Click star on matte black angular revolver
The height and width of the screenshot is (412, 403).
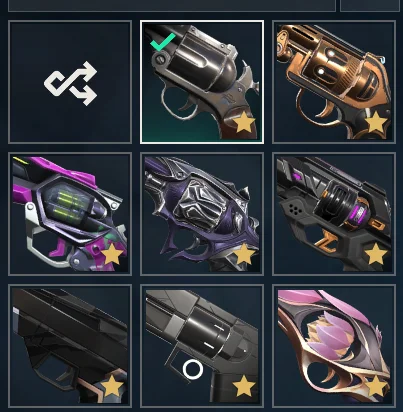(x=112, y=386)
